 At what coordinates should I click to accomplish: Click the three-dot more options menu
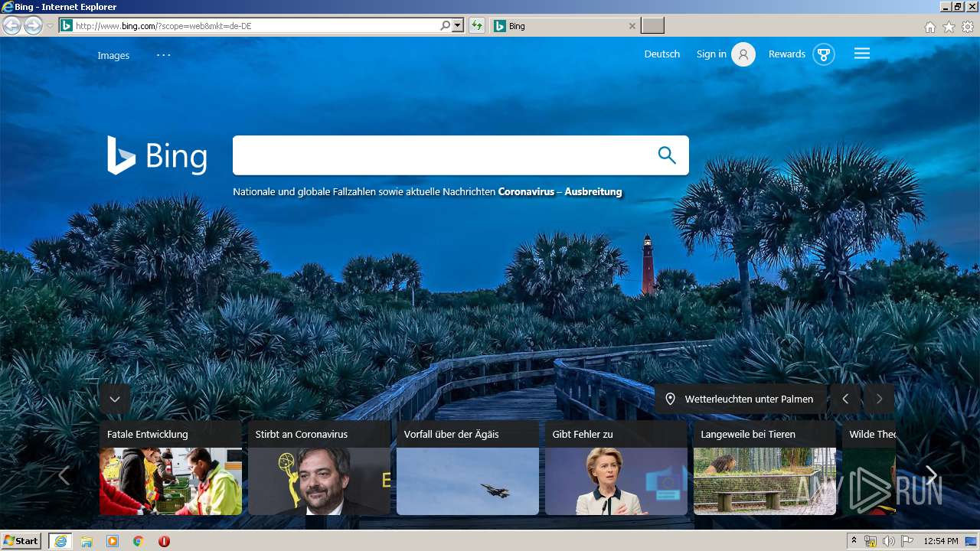pyautogui.click(x=164, y=55)
